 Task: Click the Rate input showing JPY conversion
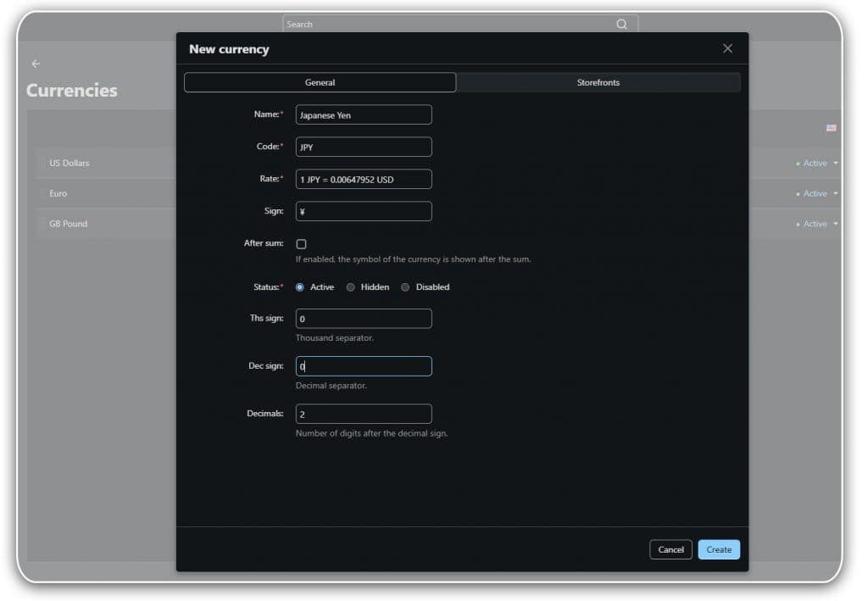pos(363,179)
